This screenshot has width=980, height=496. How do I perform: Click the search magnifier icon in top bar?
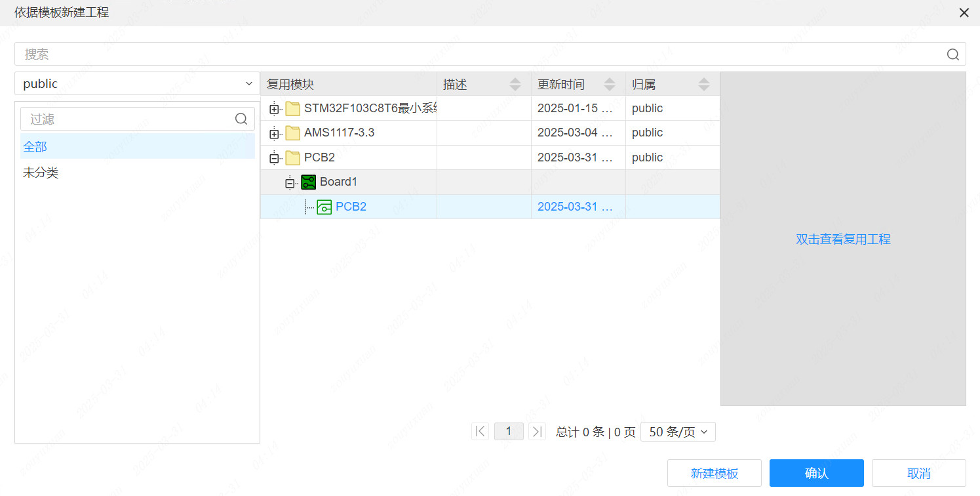click(x=952, y=54)
